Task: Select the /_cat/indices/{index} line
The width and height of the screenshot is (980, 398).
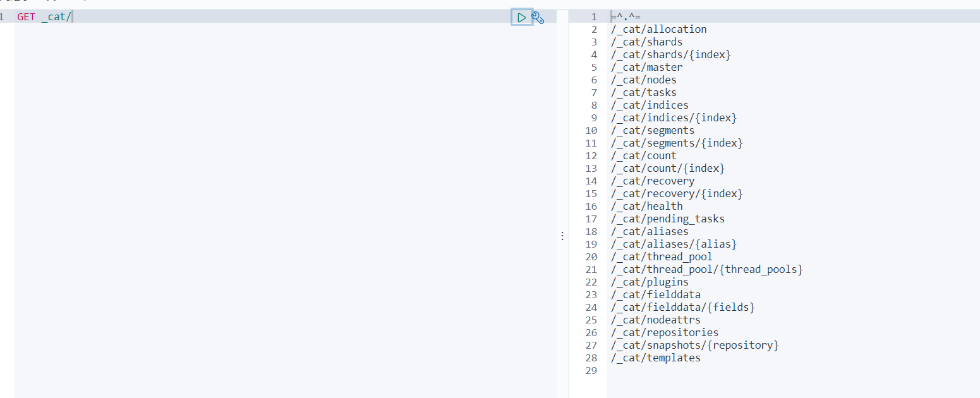Action: (x=674, y=118)
